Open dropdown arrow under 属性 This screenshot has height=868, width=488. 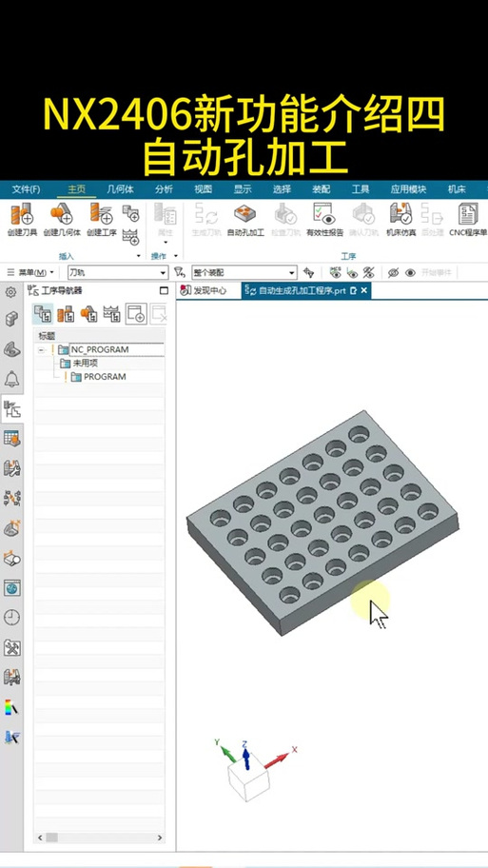pos(166,243)
